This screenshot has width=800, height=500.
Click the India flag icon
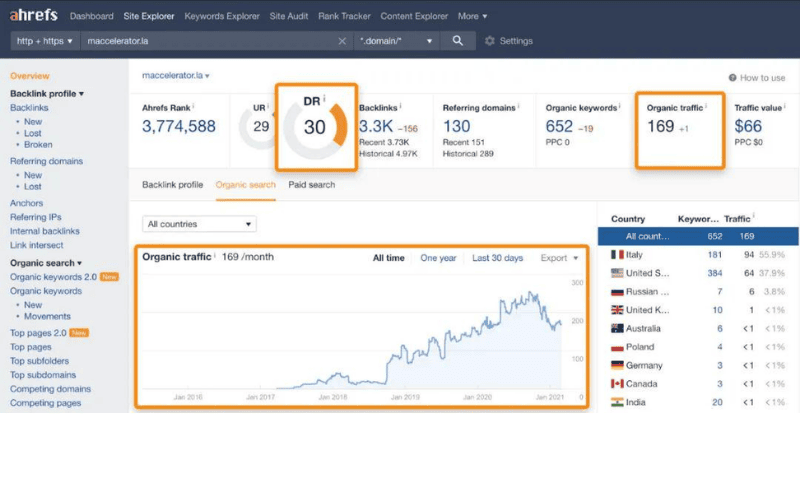tap(617, 402)
